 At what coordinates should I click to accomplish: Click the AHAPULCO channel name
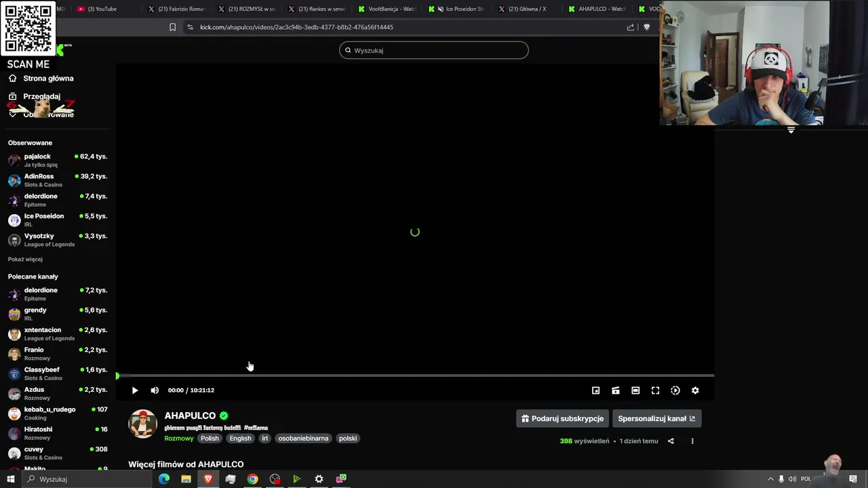190,415
